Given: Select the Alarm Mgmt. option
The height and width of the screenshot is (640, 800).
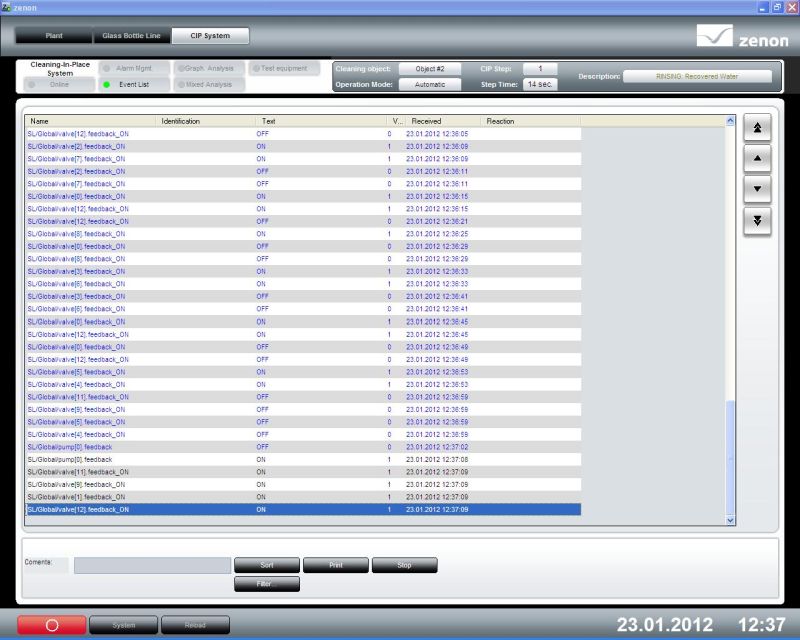Looking at the screenshot, I should [x=135, y=69].
